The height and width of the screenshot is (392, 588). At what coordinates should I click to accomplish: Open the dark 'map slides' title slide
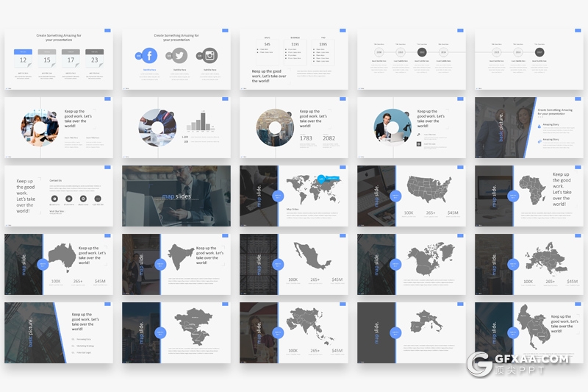[176, 196]
